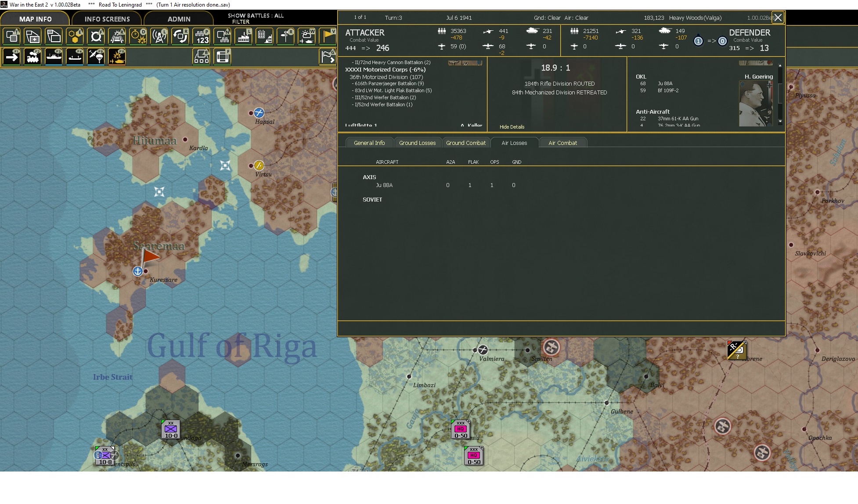This screenshot has height=504, width=858.
Task: Click the battle marker near Smilten
Action: 551,347
